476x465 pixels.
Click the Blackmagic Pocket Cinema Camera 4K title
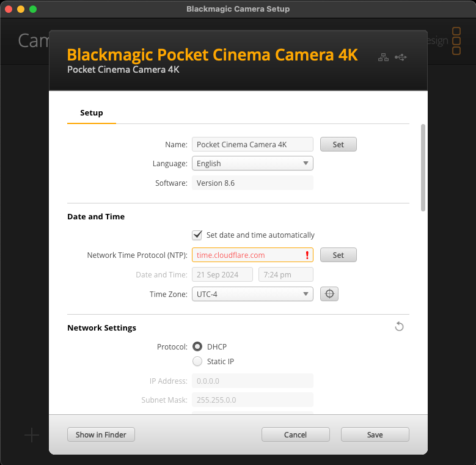point(212,55)
